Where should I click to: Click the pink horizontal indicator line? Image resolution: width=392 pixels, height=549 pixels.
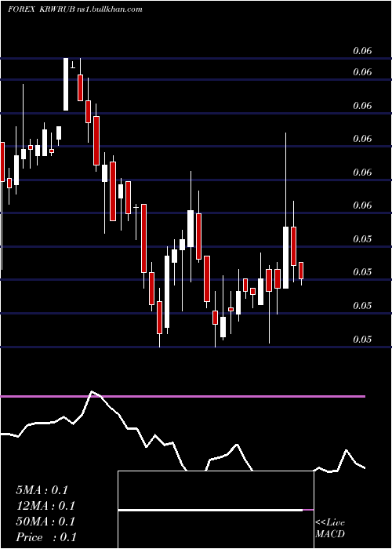[x=183, y=396]
